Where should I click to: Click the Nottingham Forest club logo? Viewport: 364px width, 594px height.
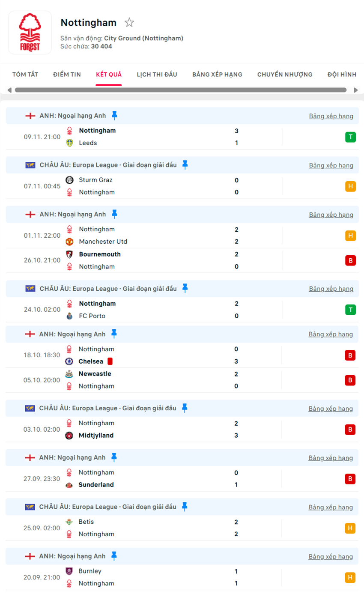(30, 33)
